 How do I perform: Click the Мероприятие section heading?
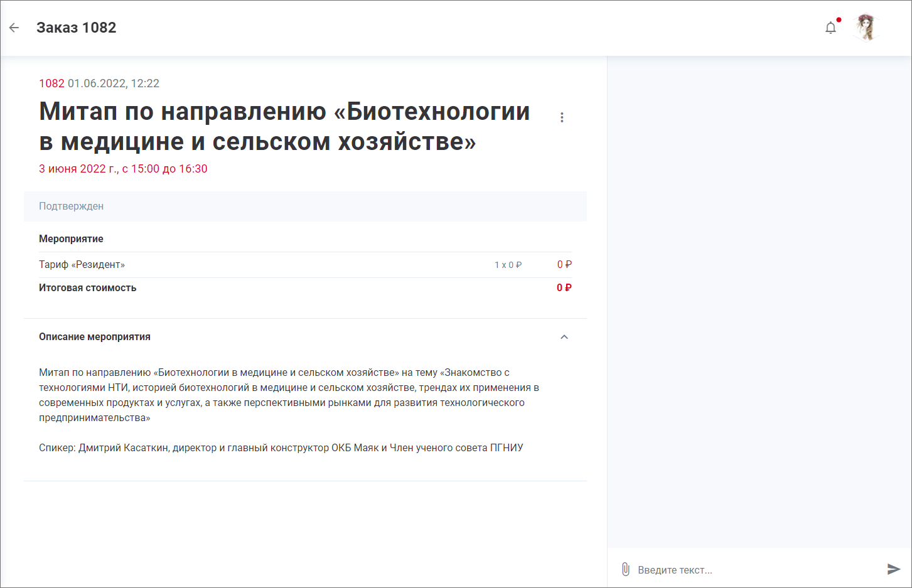coord(71,239)
